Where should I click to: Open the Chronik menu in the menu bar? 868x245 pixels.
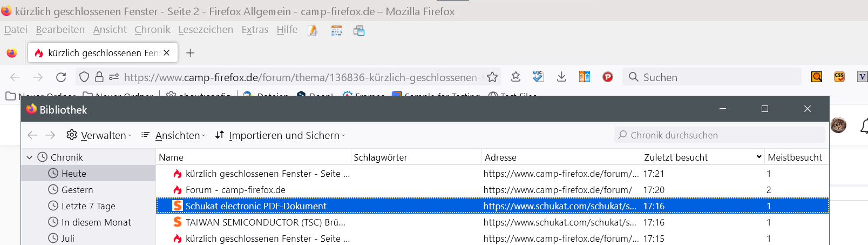pyautogui.click(x=152, y=30)
